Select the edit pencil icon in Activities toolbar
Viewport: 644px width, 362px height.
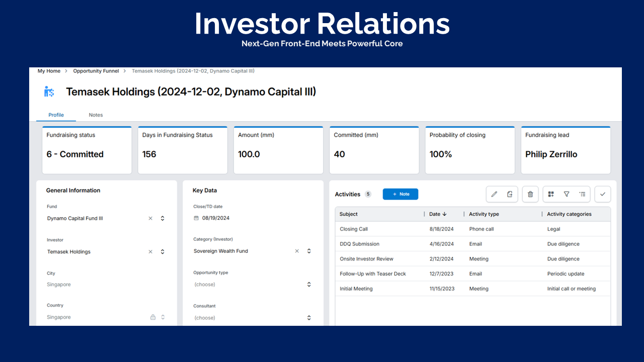click(x=494, y=194)
